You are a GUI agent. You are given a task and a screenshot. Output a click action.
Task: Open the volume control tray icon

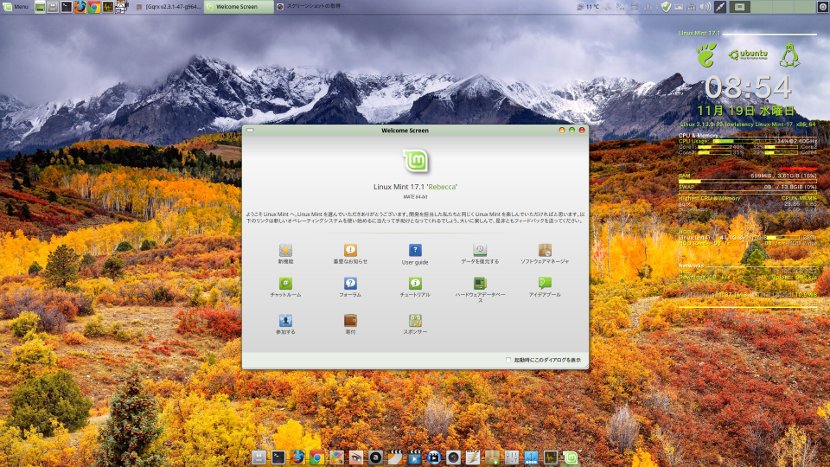click(705, 7)
